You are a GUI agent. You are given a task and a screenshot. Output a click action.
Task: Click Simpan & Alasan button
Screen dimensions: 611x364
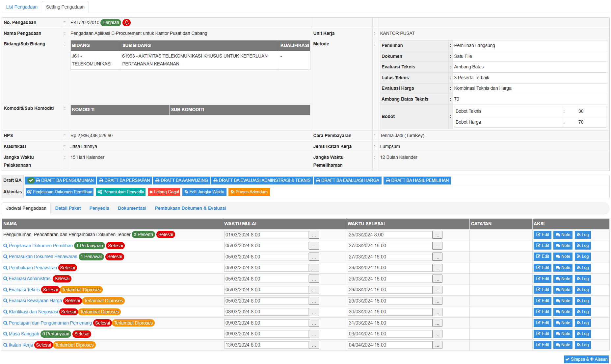pos(586,359)
